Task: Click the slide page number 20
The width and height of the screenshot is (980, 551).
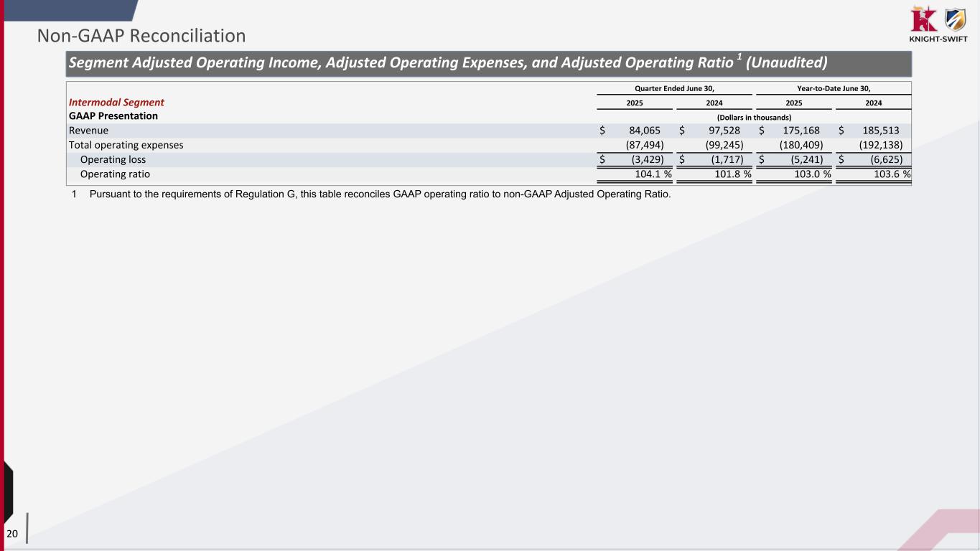Action: pyautogui.click(x=12, y=533)
